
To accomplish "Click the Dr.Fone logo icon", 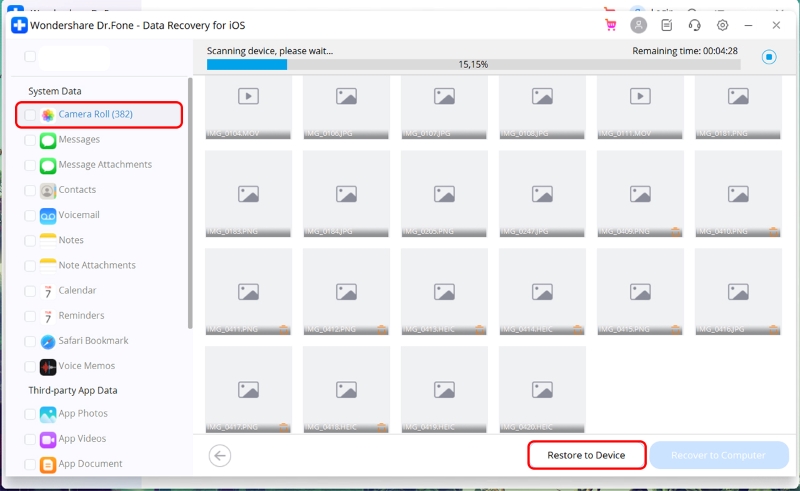I will point(19,25).
